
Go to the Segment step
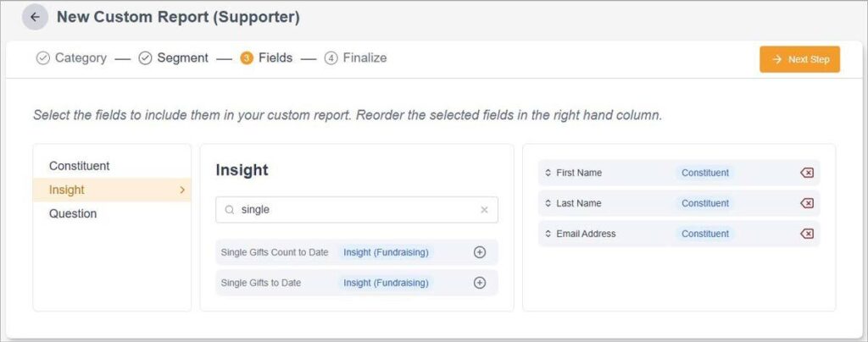[173, 58]
